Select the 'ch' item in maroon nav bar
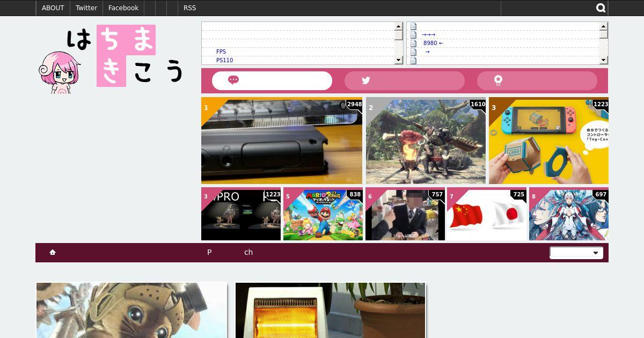 click(x=248, y=252)
